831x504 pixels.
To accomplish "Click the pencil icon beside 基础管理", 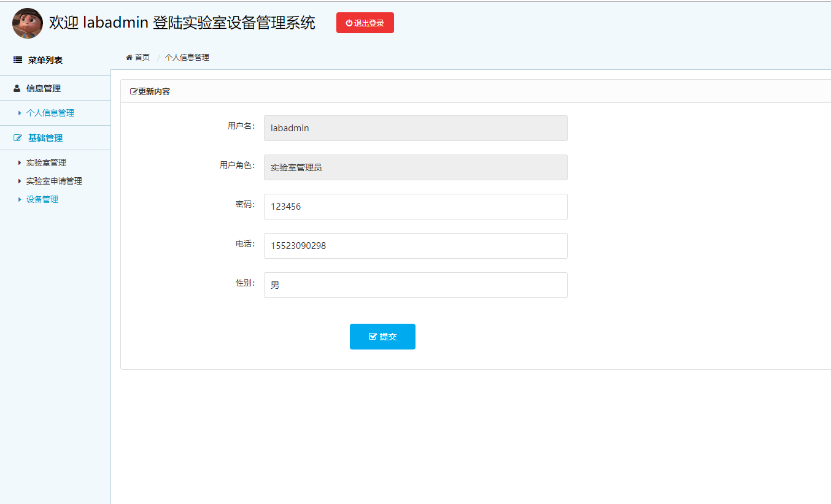I will (x=17, y=137).
